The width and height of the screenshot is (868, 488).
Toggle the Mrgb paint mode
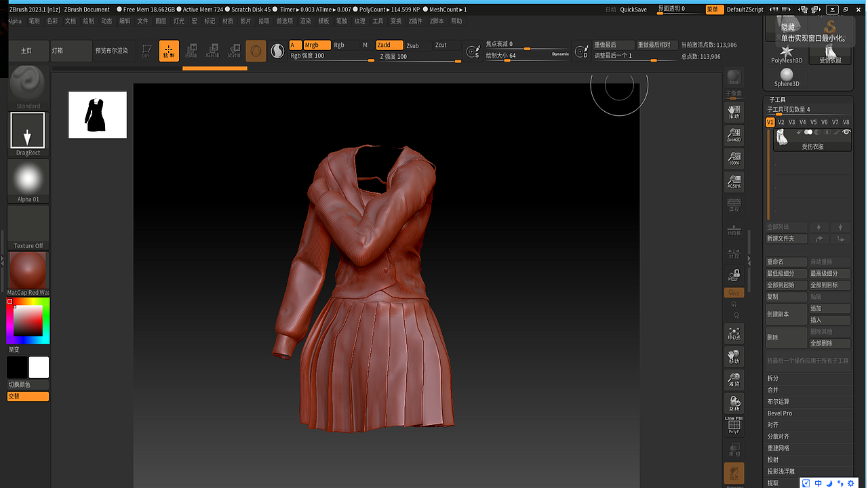click(x=316, y=45)
